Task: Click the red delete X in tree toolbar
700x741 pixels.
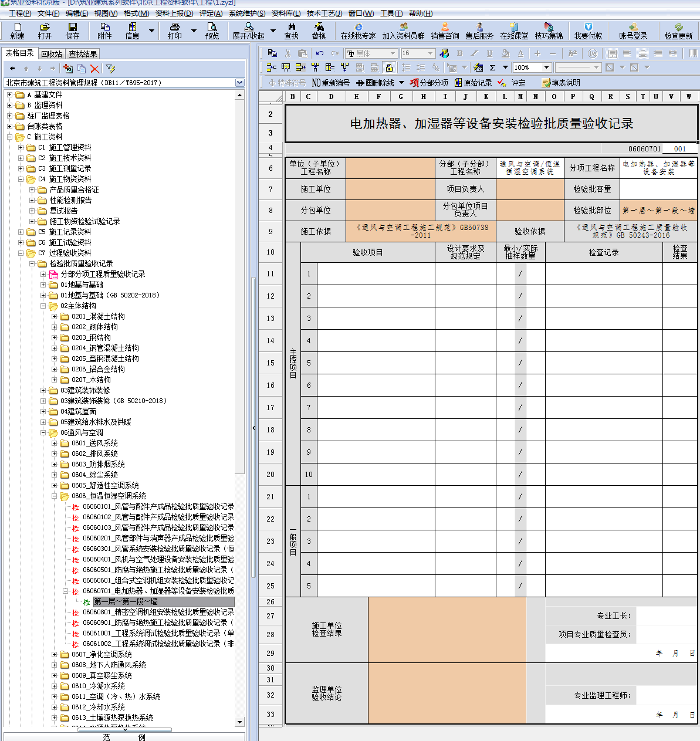Action: (95, 69)
